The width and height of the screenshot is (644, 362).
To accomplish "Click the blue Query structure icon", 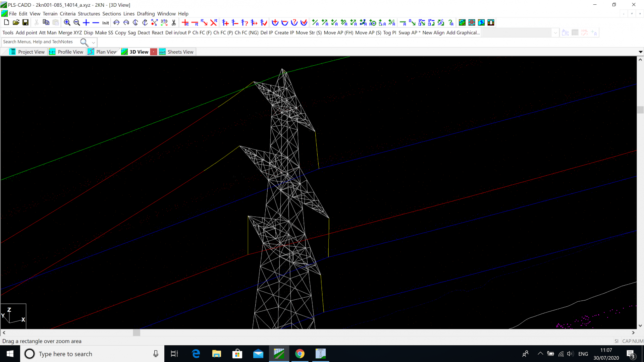I will (x=245, y=22).
